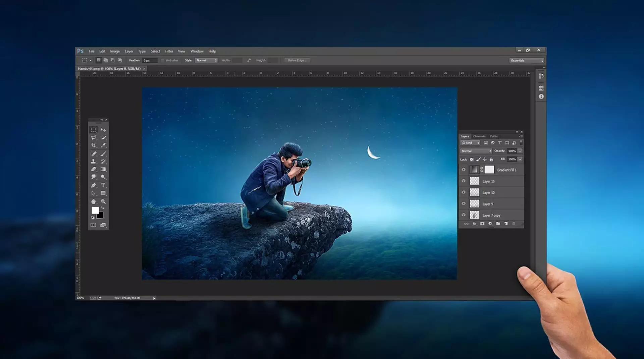Hide Layer 15 visibility eye
The width and height of the screenshot is (644, 359).
464,181
